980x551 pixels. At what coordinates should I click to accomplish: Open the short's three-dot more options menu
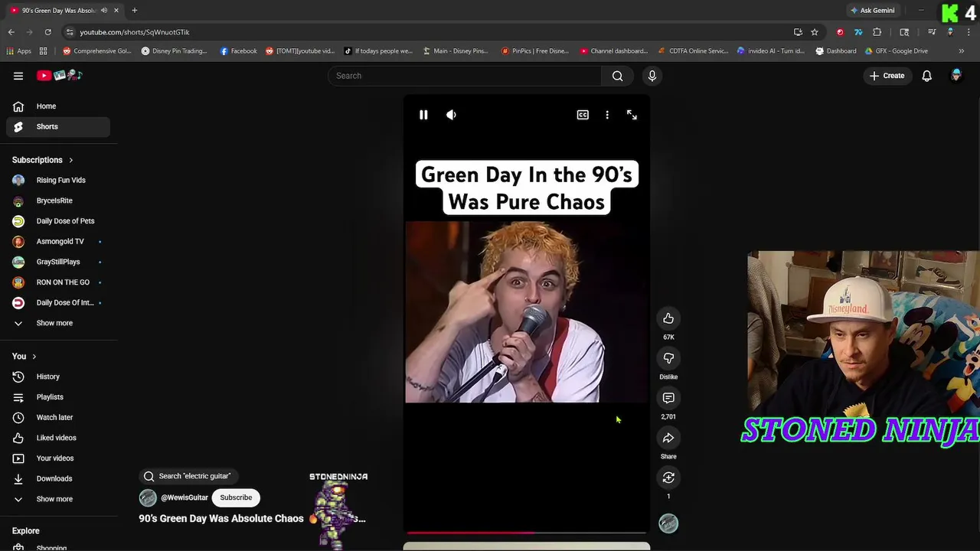click(x=607, y=115)
